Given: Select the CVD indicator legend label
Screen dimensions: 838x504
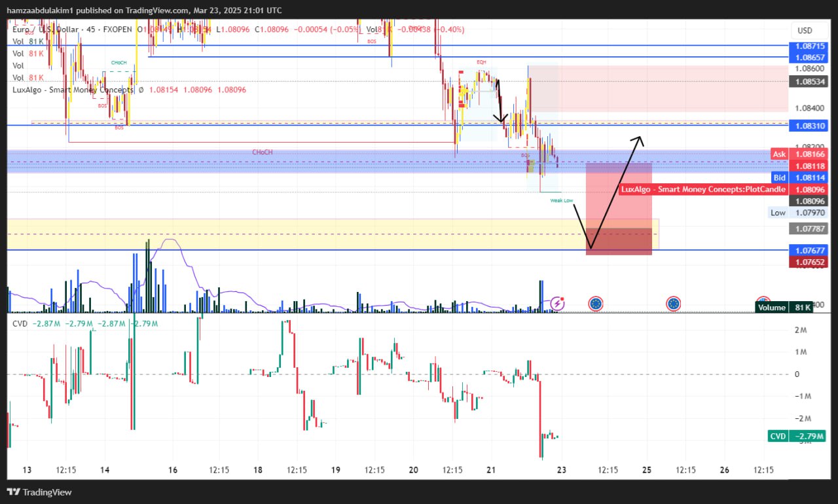Looking at the screenshot, I should point(20,323).
